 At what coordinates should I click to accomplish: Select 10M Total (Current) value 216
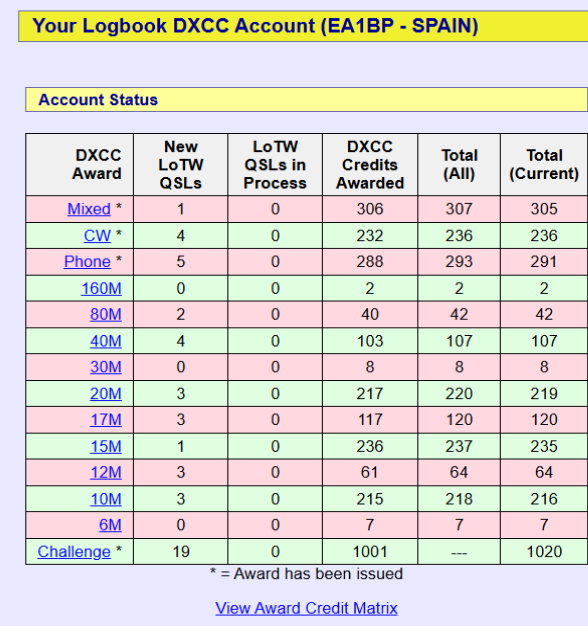[544, 499]
